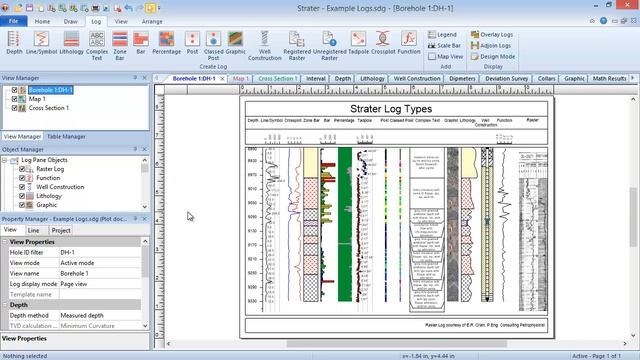Add a Map View
Screen dimensions: 640x360
point(445,57)
